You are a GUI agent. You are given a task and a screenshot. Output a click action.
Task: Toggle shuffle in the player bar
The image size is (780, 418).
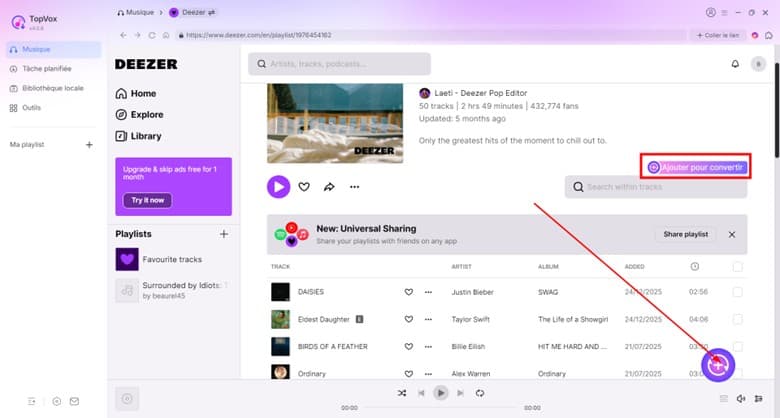pos(402,393)
